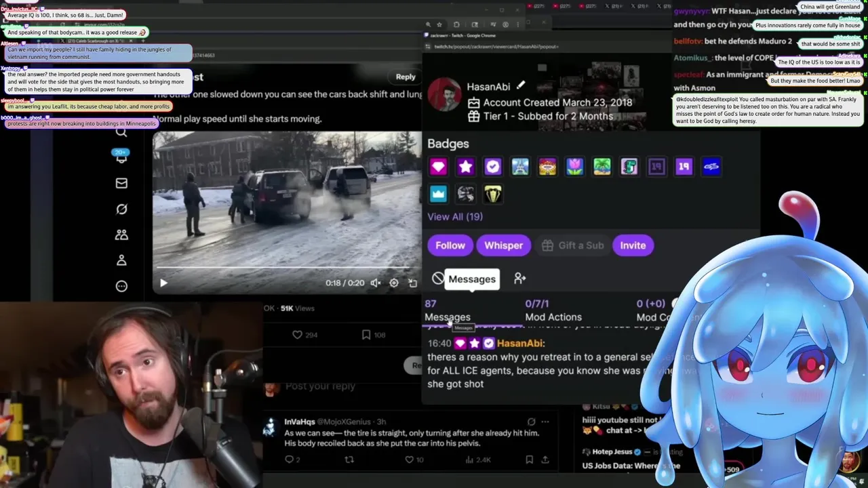Open X more options circle icon
The image size is (868, 488).
pos(121,286)
